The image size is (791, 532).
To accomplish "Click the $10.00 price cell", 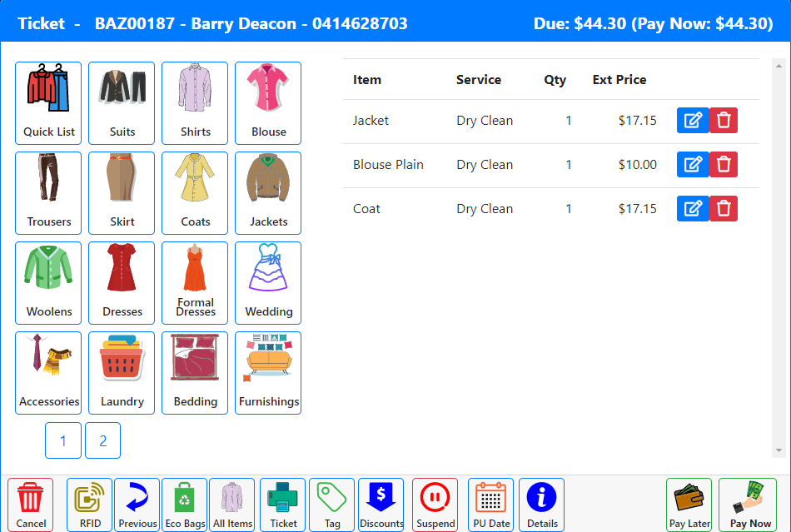I will [x=638, y=164].
